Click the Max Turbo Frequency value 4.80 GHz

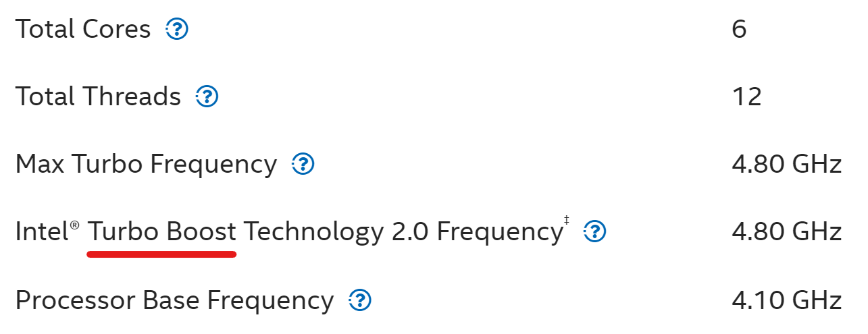[786, 164]
